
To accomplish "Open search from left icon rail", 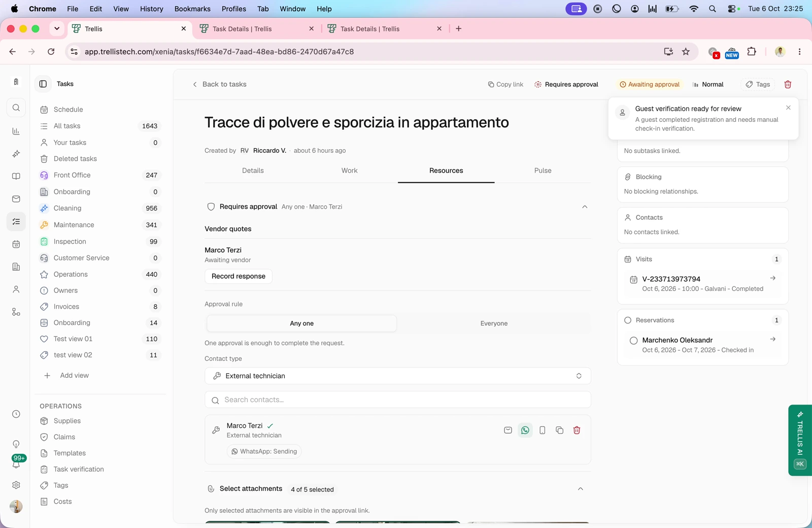I will [16, 108].
